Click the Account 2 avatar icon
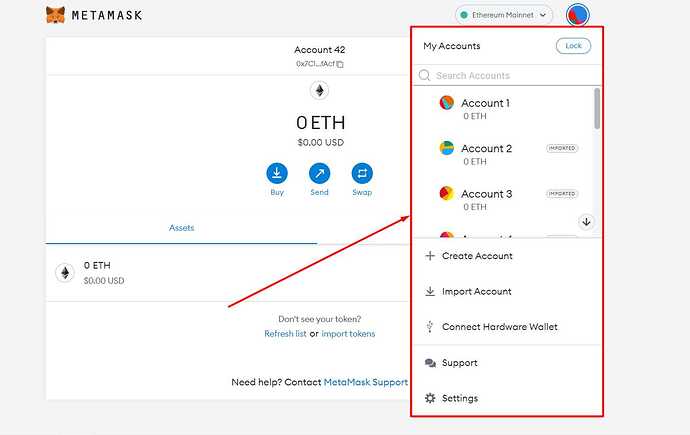690x435 pixels. [447, 148]
